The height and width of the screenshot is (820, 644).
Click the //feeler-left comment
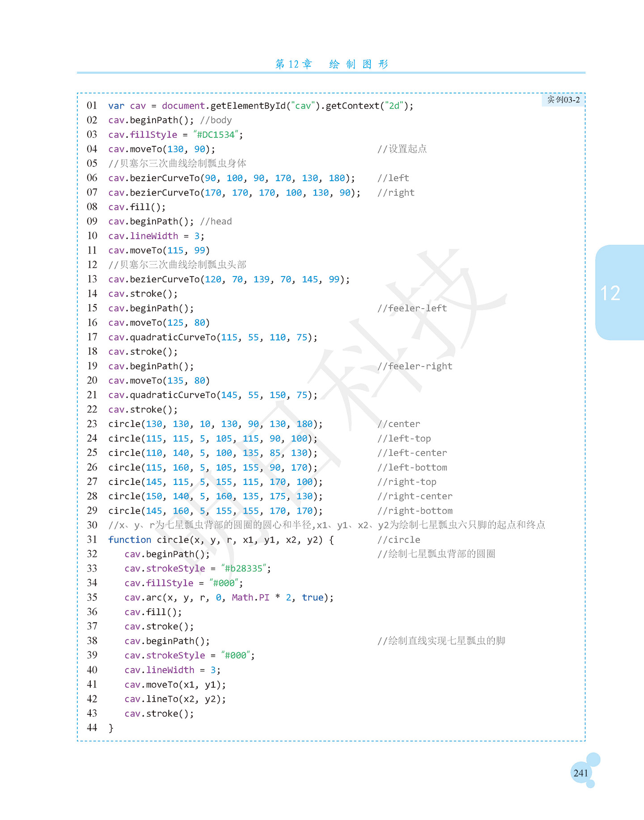tap(412, 308)
